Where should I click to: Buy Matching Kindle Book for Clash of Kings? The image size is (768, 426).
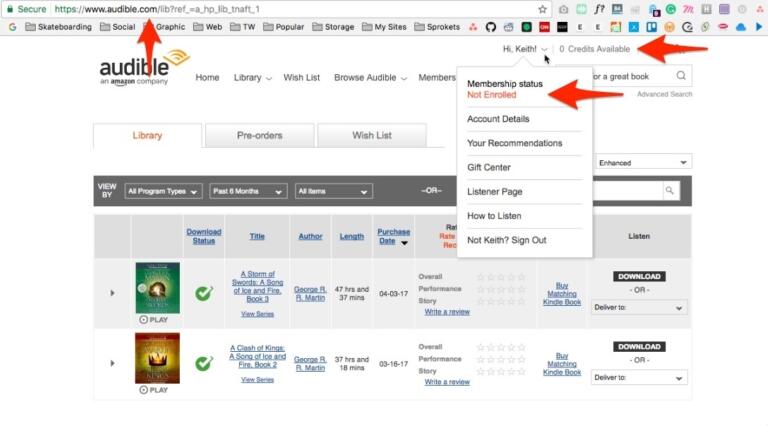click(562, 364)
